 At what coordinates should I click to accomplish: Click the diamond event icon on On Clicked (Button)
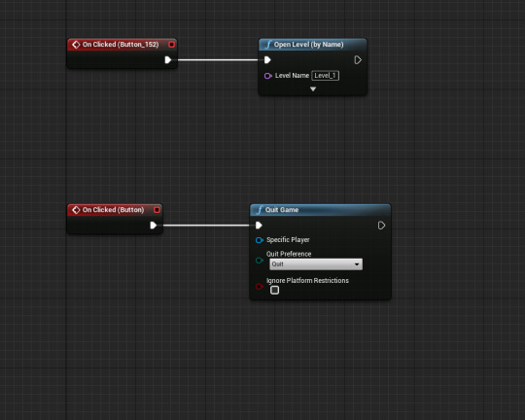76,210
